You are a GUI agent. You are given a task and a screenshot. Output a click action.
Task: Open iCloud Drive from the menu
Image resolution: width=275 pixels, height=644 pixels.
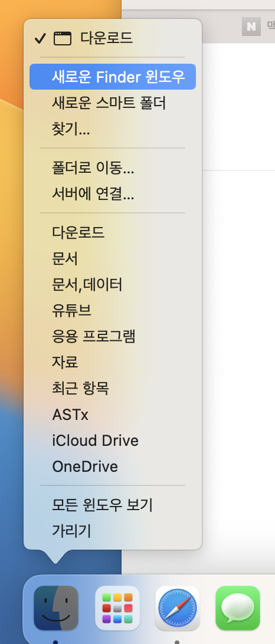point(113,441)
